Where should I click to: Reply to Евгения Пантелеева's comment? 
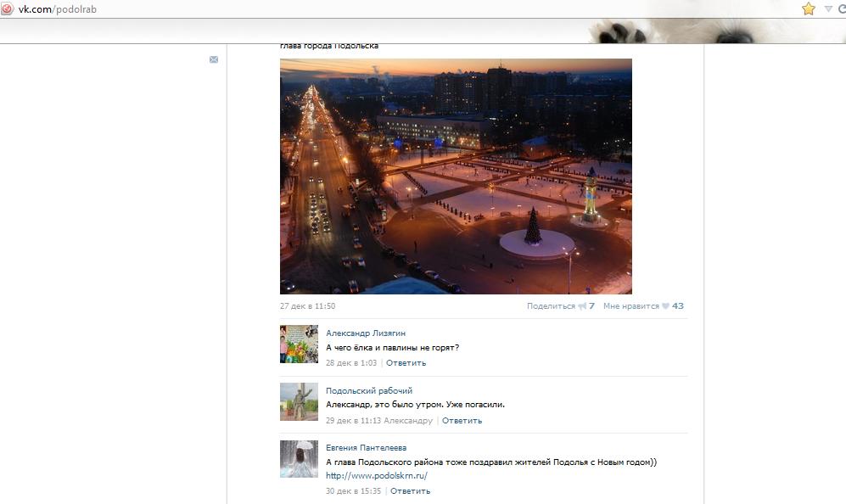[x=410, y=491]
